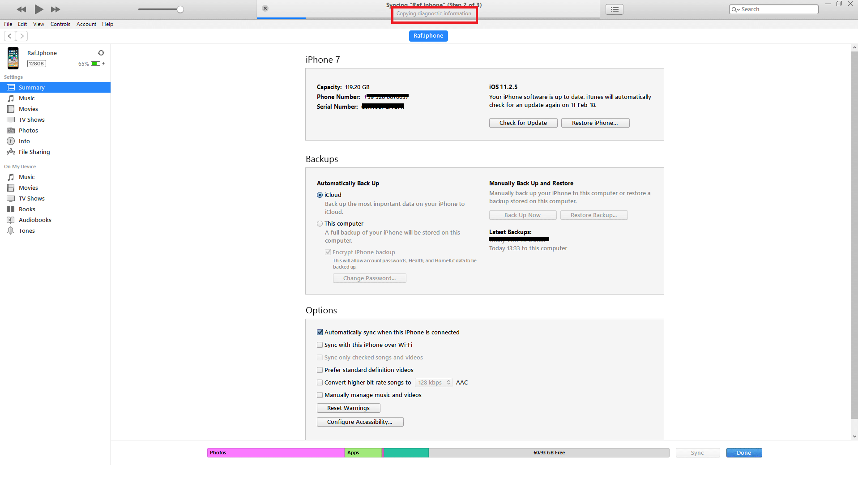This screenshot has width=858, height=504.
Task: Select Summary in Settings sidebar
Action: (x=55, y=87)
